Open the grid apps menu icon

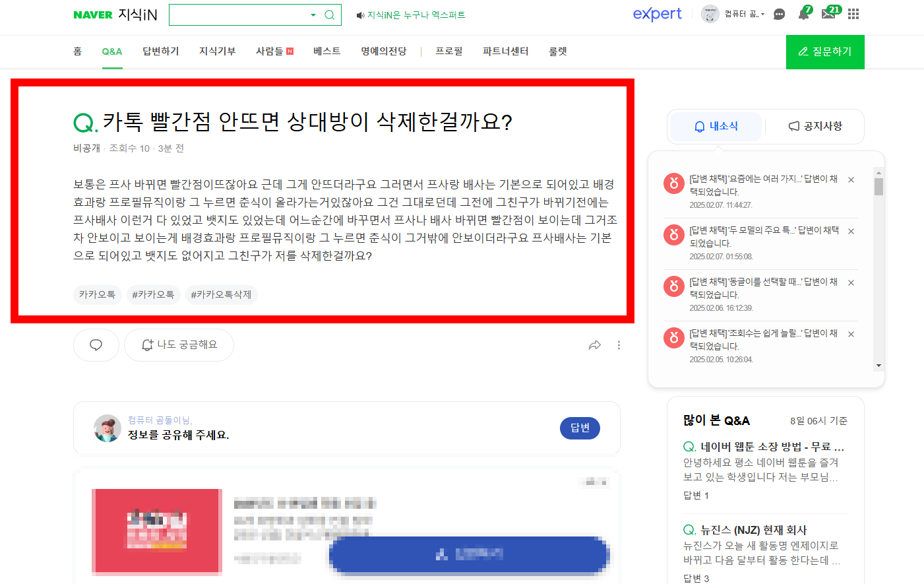point(853,14)
